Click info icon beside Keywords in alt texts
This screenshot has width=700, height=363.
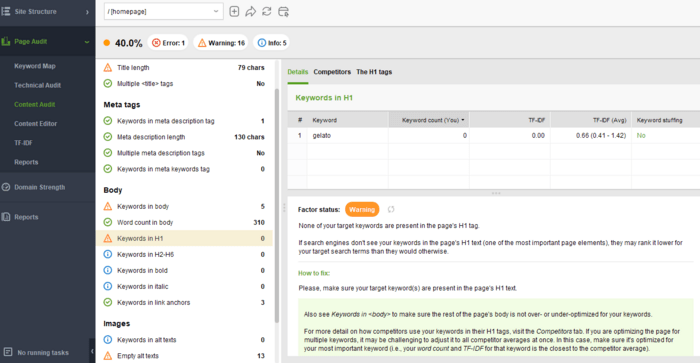coord(108,340)
